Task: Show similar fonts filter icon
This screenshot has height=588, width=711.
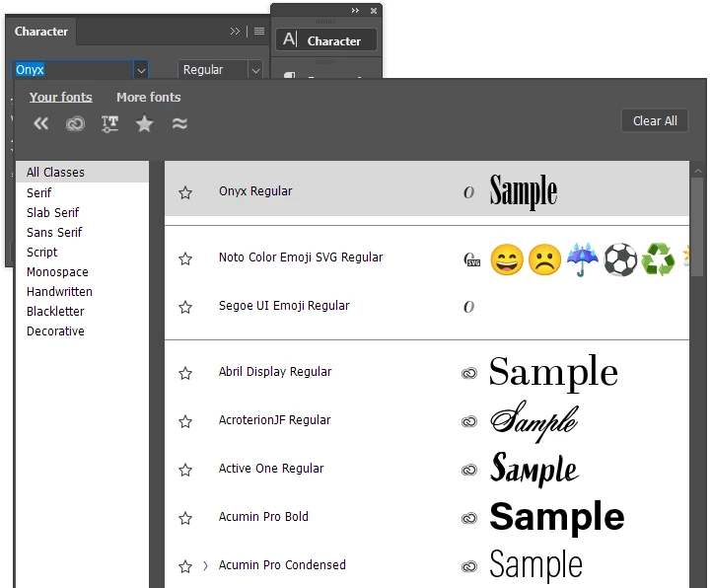Action: [179, 123]
